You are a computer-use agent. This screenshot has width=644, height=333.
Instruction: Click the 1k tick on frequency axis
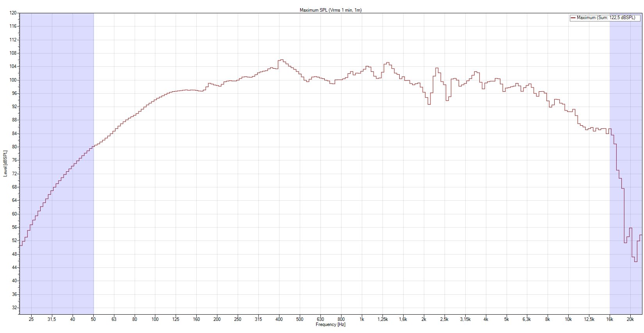[362, 319]
